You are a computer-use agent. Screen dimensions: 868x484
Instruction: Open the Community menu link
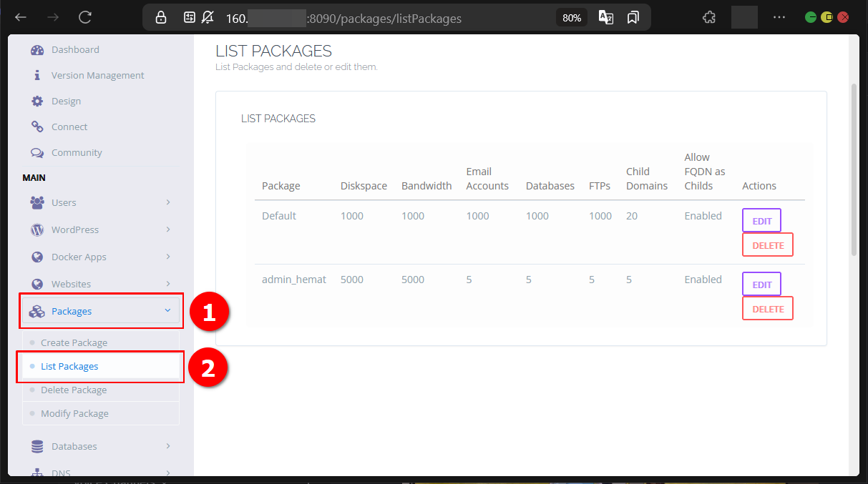[77, 152]
